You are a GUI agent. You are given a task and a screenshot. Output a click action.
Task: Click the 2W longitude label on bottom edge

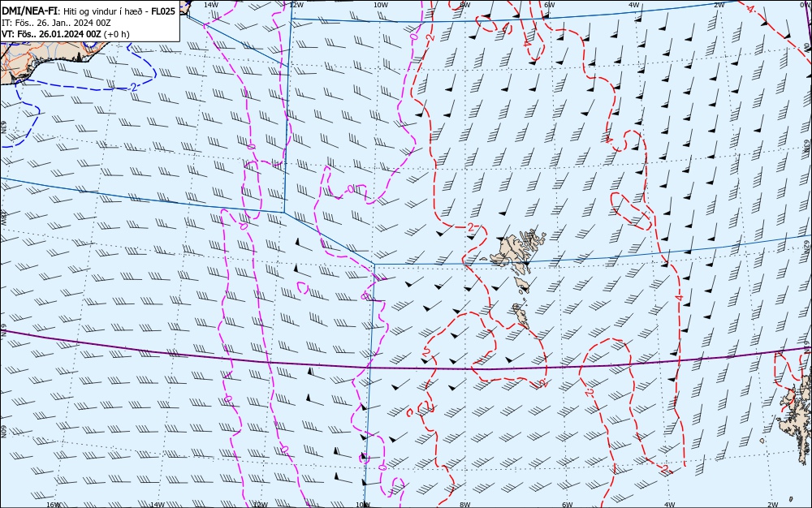(773, 505)
